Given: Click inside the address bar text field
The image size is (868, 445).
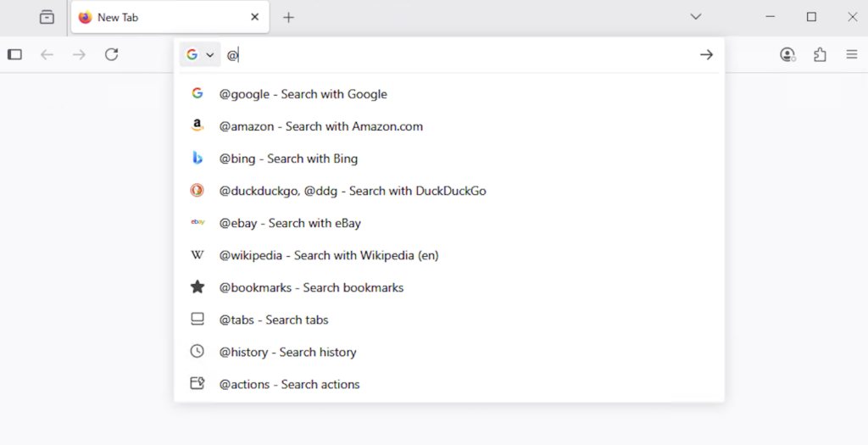Looking at the screenshot, I should (x=458, y=54).
